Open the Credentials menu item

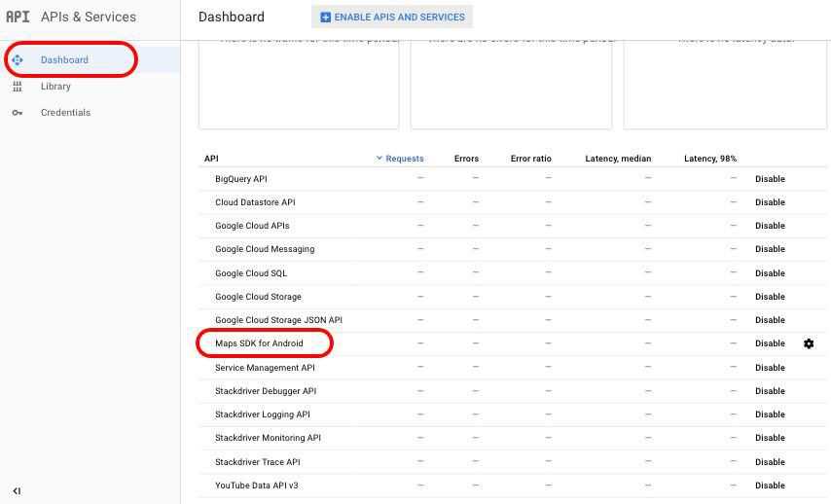point(65,113)
